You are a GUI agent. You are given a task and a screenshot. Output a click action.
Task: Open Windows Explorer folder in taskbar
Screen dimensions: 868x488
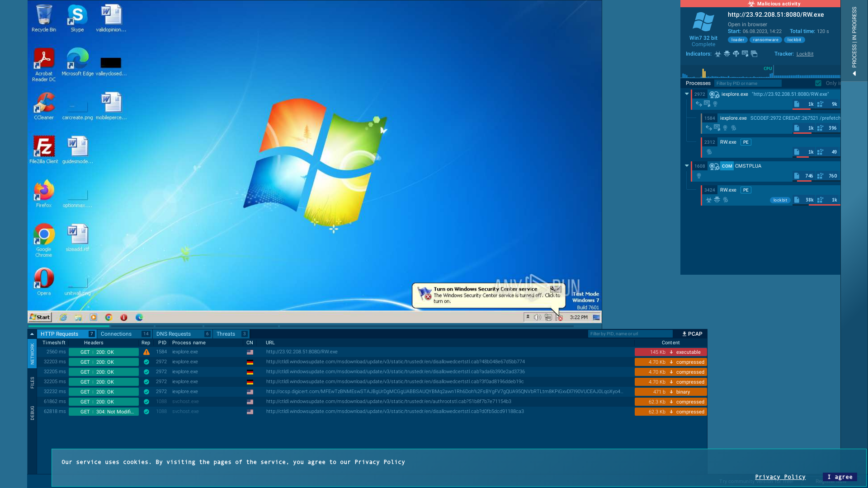[78, 317]
